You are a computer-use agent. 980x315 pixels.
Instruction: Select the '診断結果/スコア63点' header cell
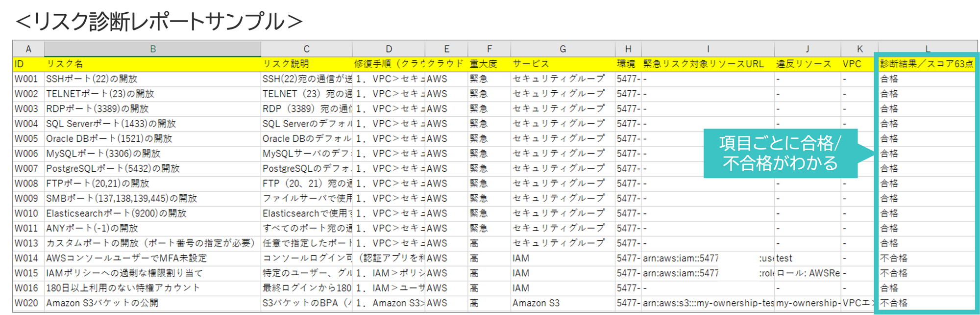coord(926,64)
